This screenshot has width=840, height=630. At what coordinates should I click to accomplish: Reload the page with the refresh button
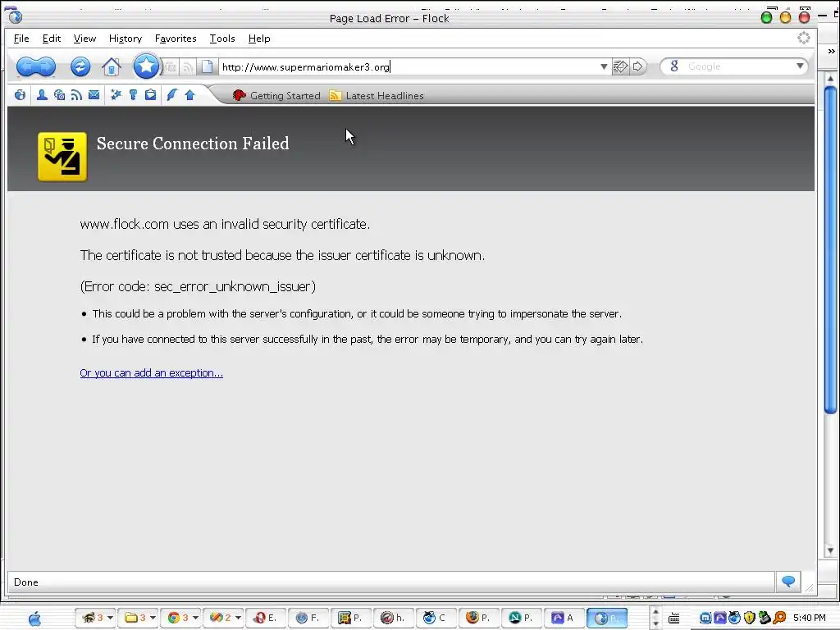click(x=80, y=67)
